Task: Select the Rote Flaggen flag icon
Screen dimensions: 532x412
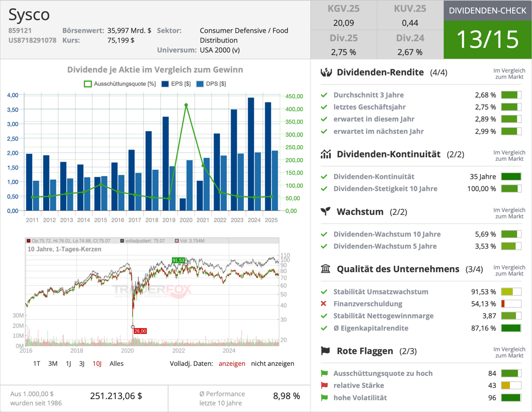Action: point(325,351)
